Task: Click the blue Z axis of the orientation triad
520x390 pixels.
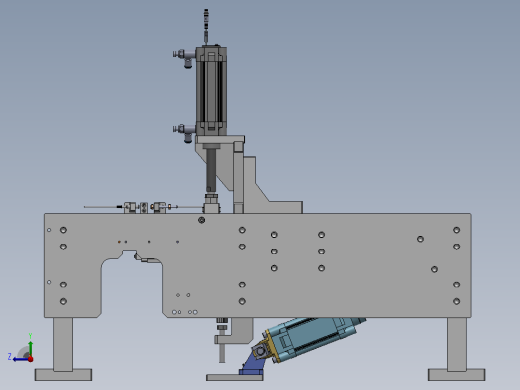Action: click(x=21, y=359)
